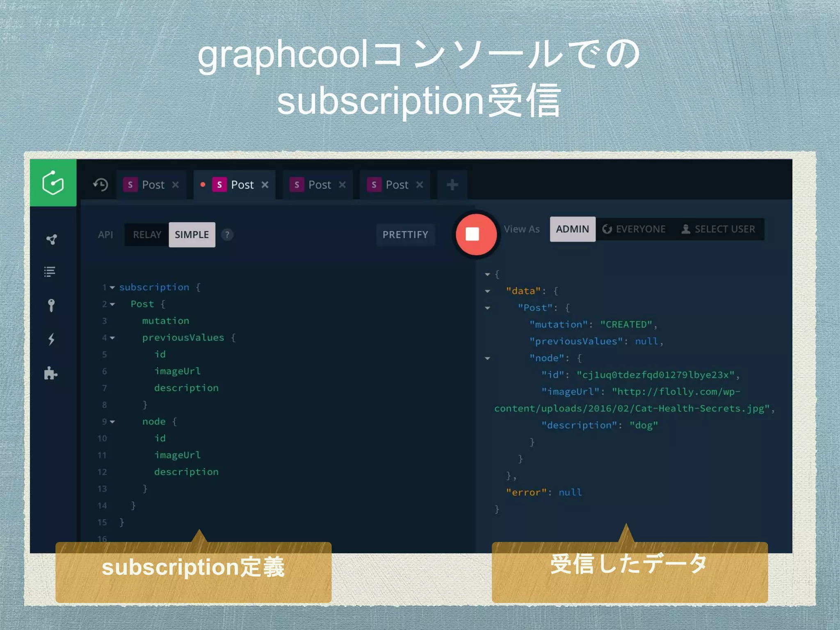This screenshot has width=840, height=630.
Task: Click 'imageUrl' on editor line 6
Action: (177, 371)
